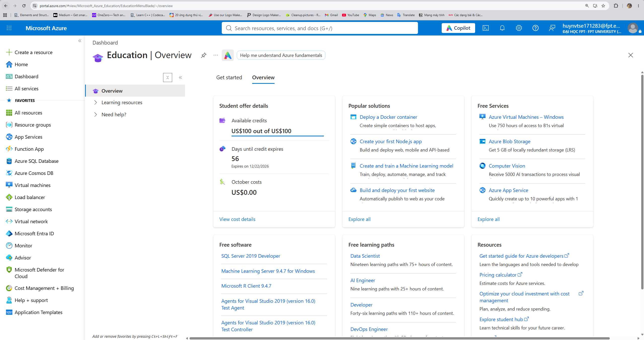Click Help me understand Azure fundamentals
This screenshot has width=644, height=340.
pyautogui.click(x=281, y=55)
